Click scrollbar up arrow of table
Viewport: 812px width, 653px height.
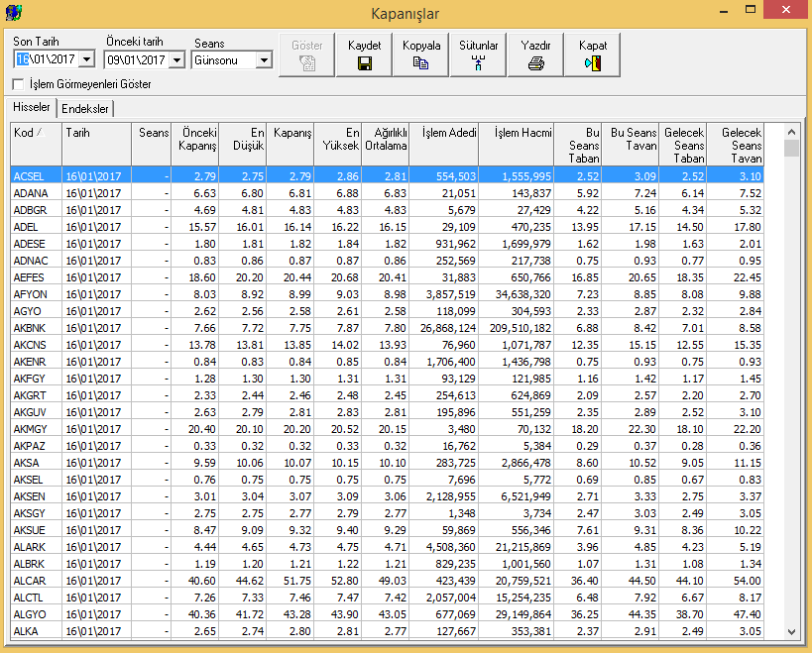tap(791, 132)
